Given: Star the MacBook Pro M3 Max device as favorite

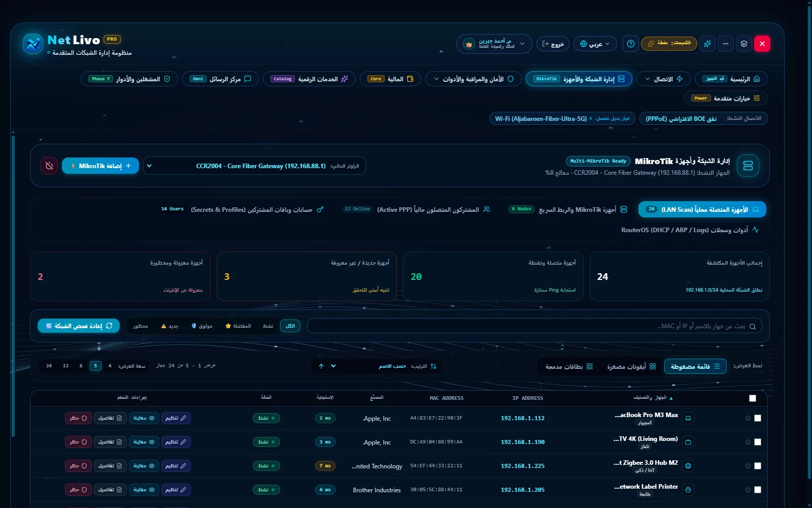Looking at the screenshot, I should tap(748, 418).
